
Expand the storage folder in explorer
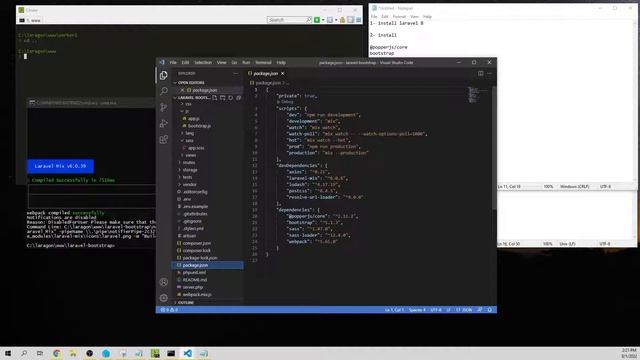pos(190,170)
